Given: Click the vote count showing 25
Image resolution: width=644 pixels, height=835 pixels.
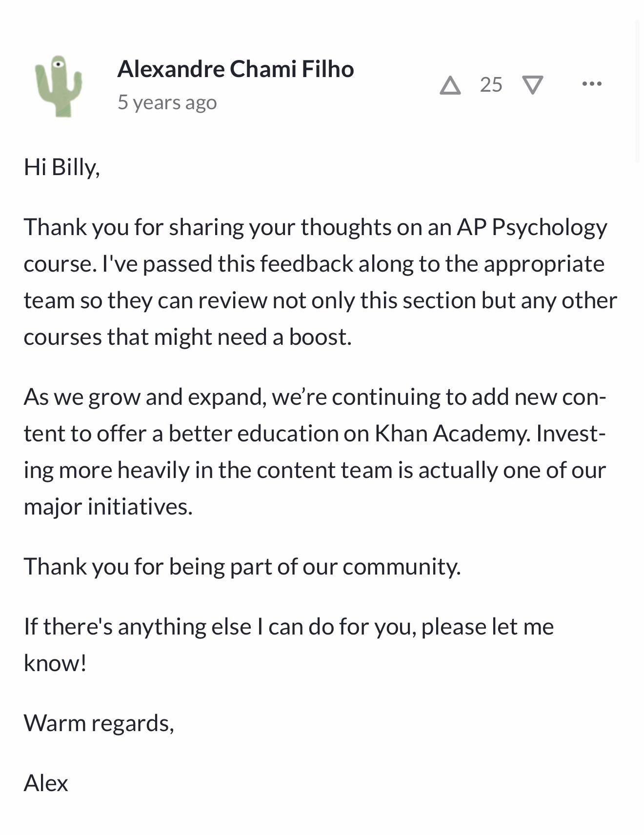Looking at the screenshot, I should [x=491, y=85].
